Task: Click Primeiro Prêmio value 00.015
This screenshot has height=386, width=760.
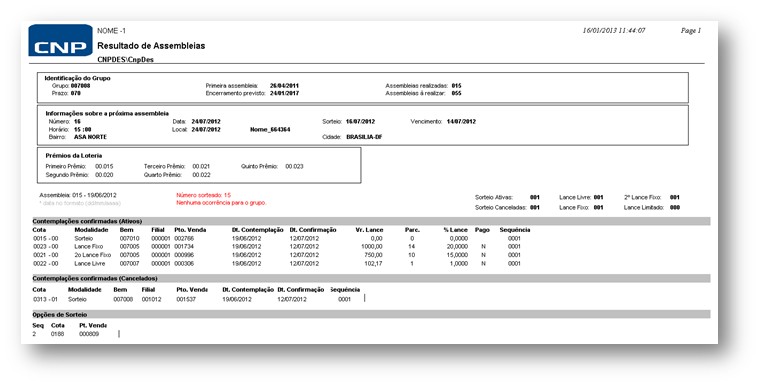Action: tap(104, 166)
